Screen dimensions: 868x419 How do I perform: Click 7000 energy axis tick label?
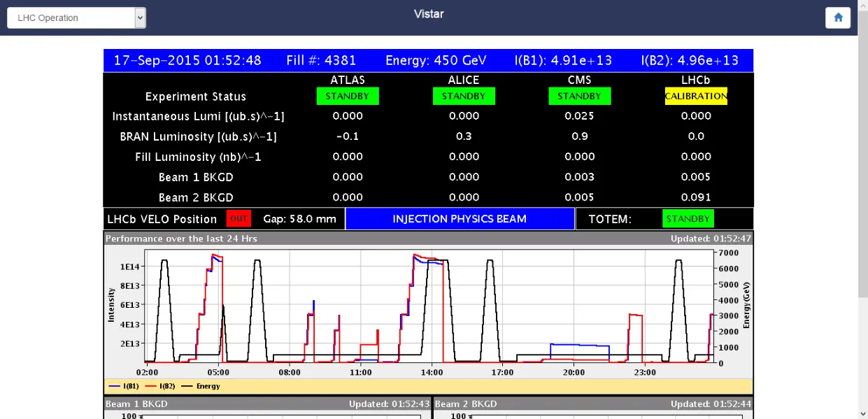(729, 253)
